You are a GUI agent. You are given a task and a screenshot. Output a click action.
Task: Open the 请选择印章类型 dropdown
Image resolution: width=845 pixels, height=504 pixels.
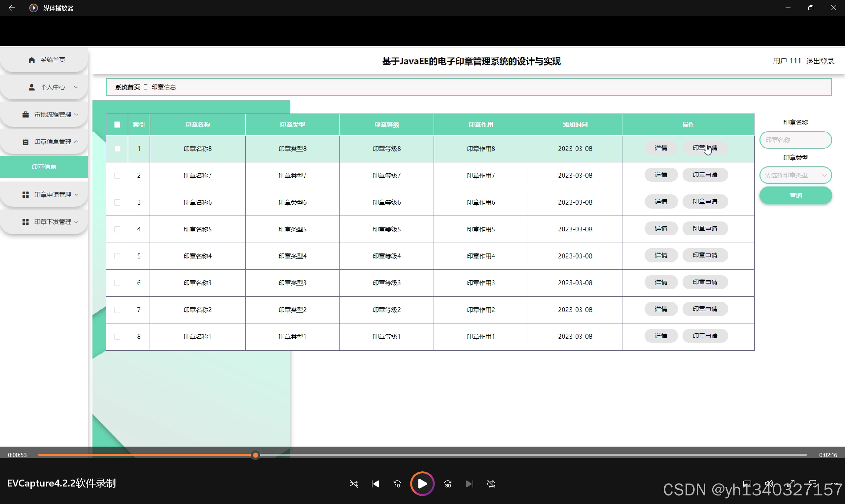795,175
